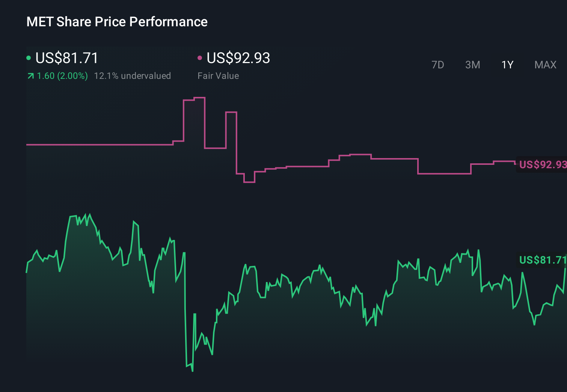
Task: Switch to the 1Y view
Action: tap(507, 65)
